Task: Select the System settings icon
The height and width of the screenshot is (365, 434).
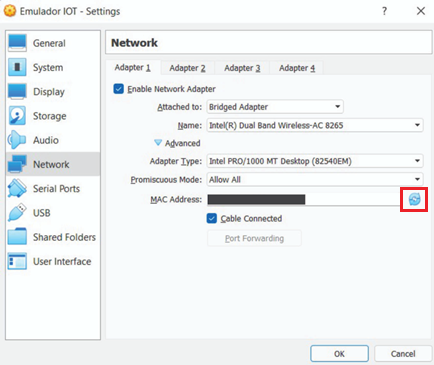Action: 17,67
